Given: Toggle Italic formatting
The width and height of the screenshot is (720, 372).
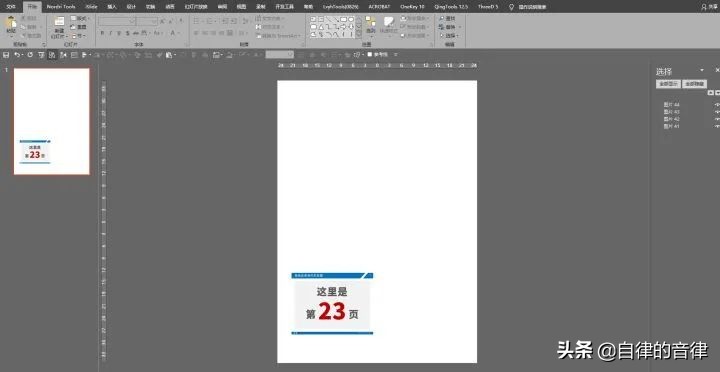Looking at the screenshot, I should click(x=111, y=33).
